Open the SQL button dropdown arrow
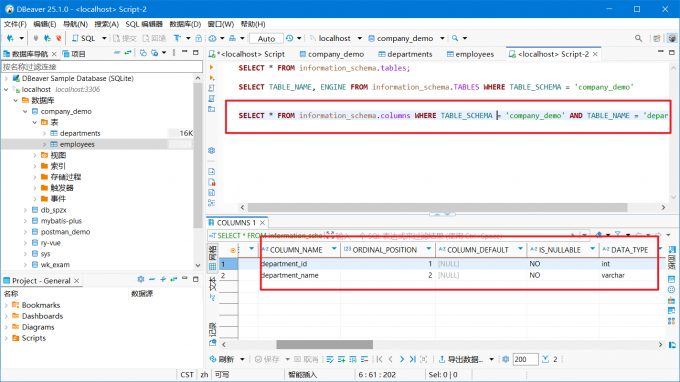The image size is (680, 382). point(104,38)
